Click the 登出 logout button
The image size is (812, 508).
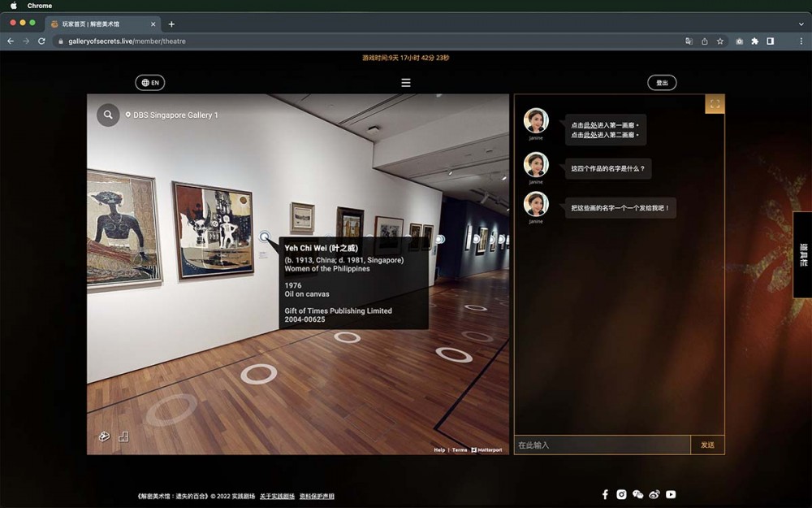click(x=662, y=83)
